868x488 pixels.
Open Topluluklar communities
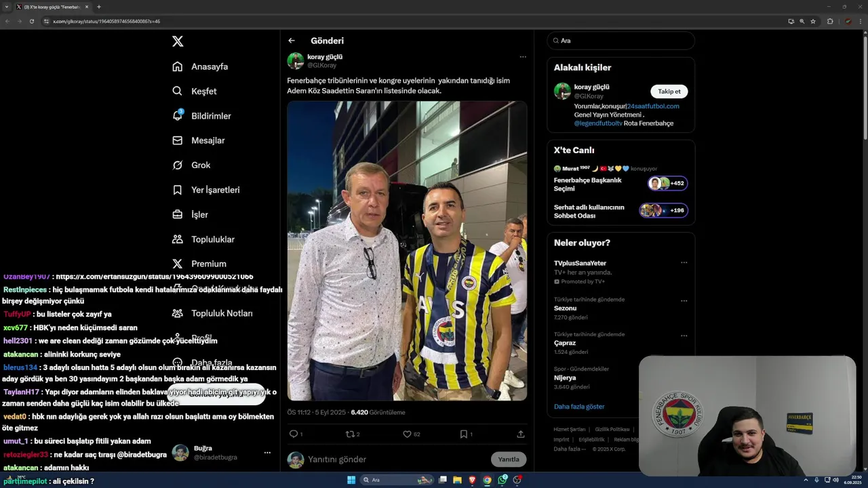pyautogui.click(x=203, y=239)
